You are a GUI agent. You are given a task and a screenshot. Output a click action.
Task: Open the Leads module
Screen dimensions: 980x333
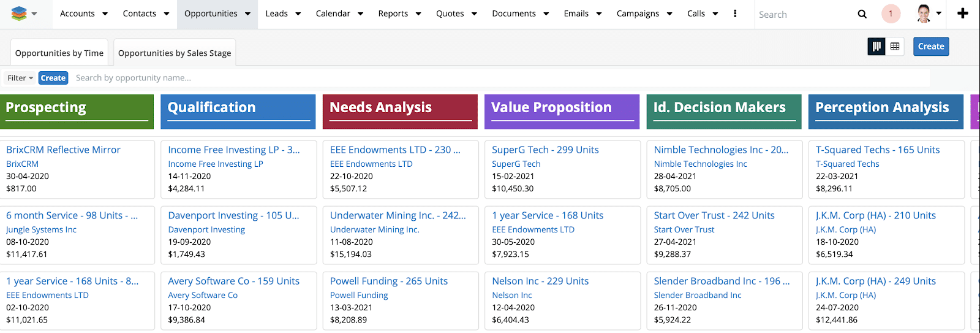pos(276,13)
